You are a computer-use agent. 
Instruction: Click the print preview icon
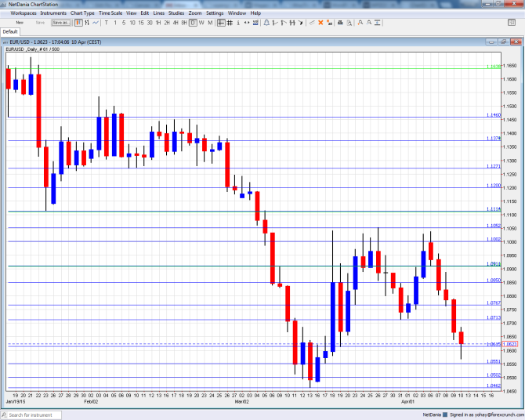click(349, 23)
